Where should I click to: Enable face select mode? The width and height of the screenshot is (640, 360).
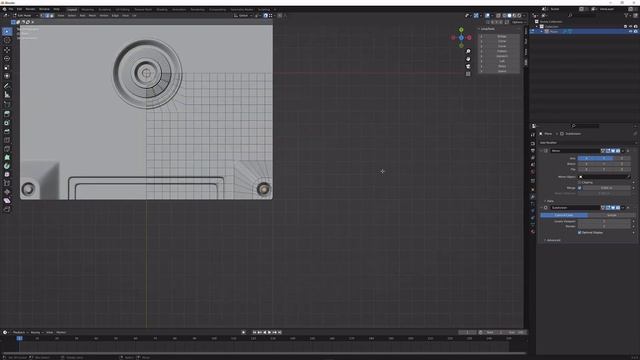(x=52, y=16)
